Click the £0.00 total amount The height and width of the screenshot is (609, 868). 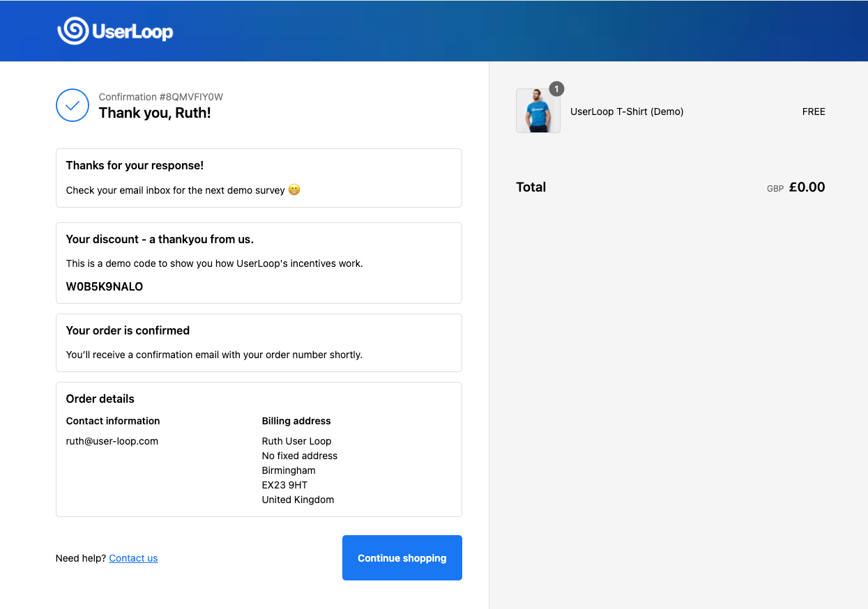coord(807,187)
